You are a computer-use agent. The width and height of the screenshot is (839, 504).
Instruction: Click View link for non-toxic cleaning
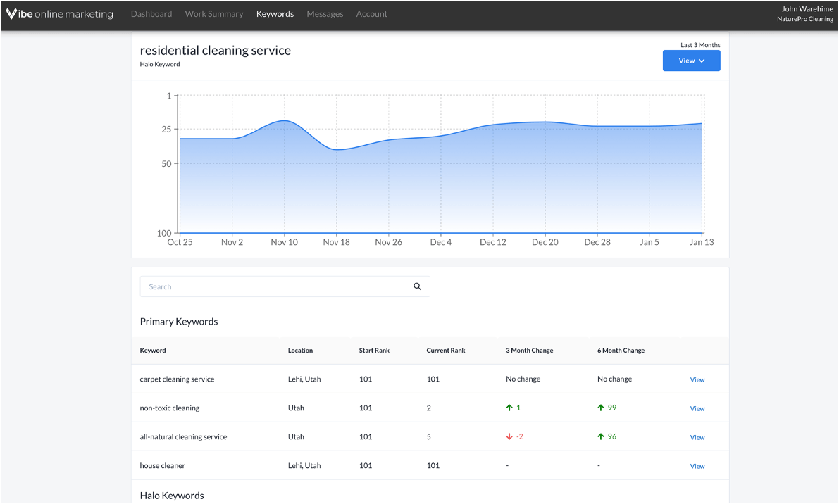[x=697, y=409]
